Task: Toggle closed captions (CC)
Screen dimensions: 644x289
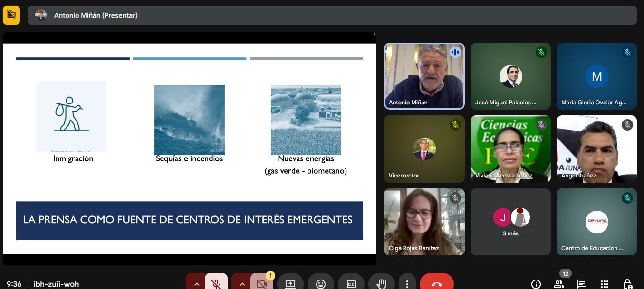Action: [x=351, y=284]
